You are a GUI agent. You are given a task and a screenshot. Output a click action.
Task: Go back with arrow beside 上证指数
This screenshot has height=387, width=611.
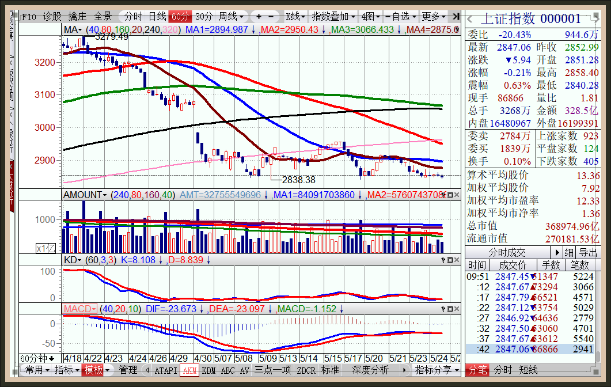click(x=470, y=19)
